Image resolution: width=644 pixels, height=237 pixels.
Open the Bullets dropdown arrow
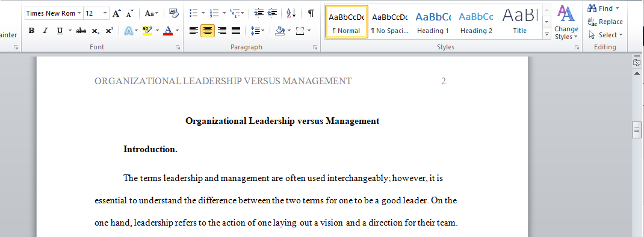[x=203, y=14]
